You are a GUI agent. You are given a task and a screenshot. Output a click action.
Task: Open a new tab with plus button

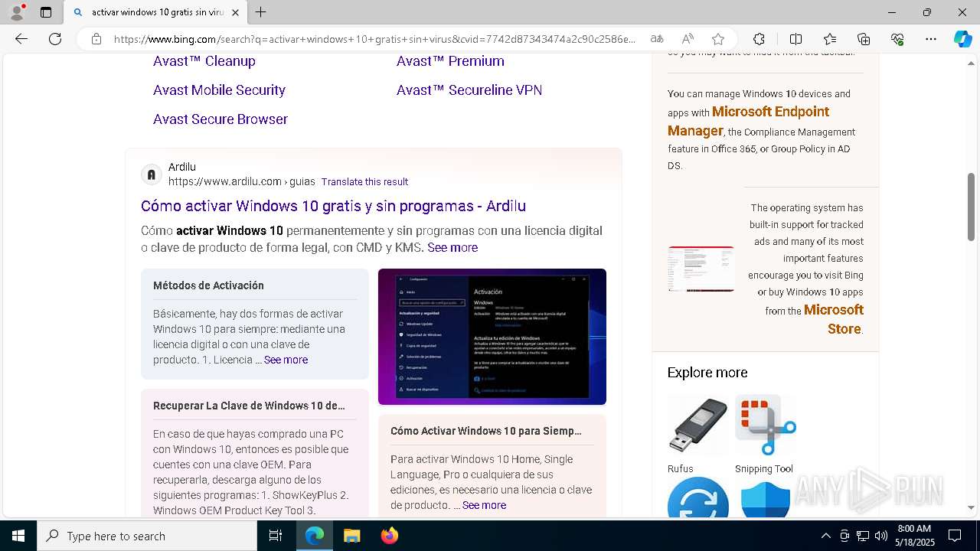coord(261,12)
